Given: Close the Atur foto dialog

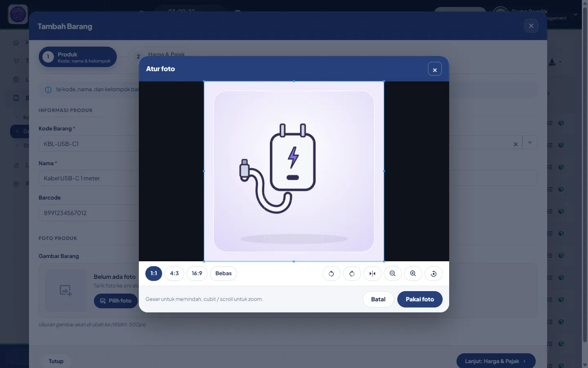Looking at the screenshot, I should click(x=435, y=69).
